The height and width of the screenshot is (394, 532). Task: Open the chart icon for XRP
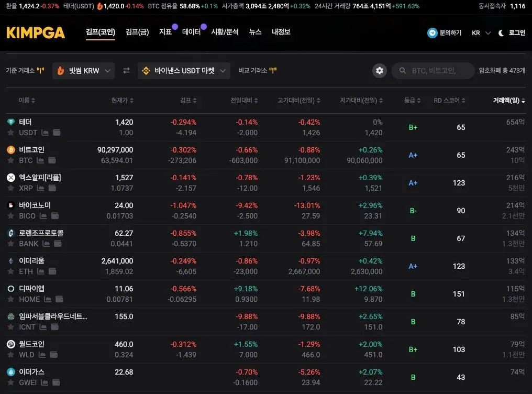[x=41, y=188]
